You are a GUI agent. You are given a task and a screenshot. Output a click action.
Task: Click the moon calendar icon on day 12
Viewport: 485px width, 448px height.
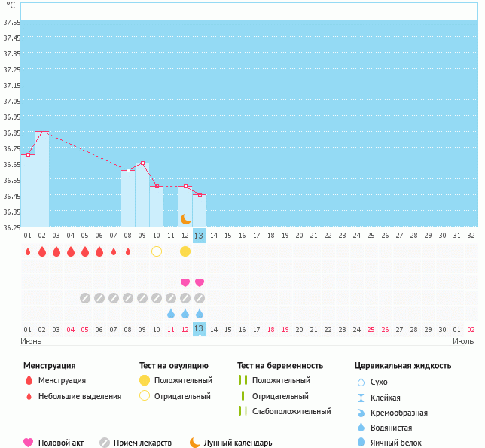point(185,218)
